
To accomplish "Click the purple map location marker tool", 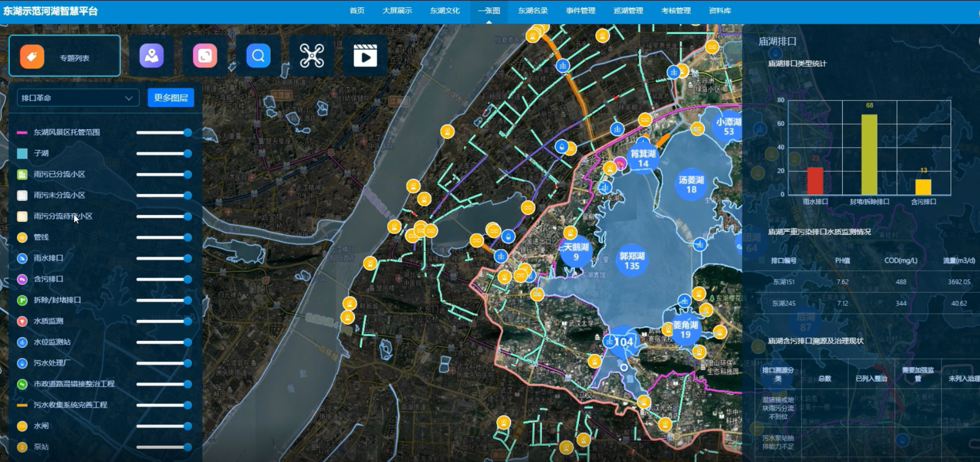I will [x=151, y=55].
